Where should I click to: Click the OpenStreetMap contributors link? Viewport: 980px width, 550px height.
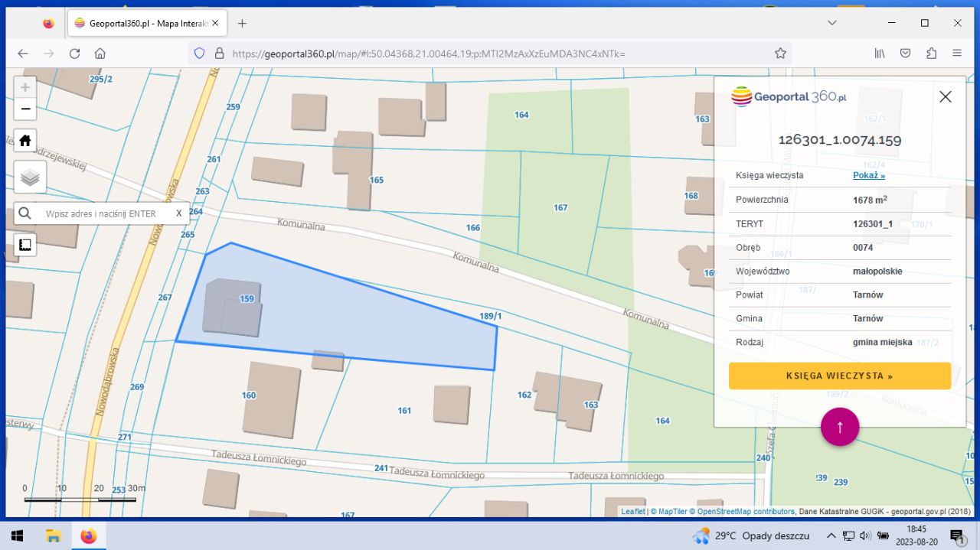point(746,511)
